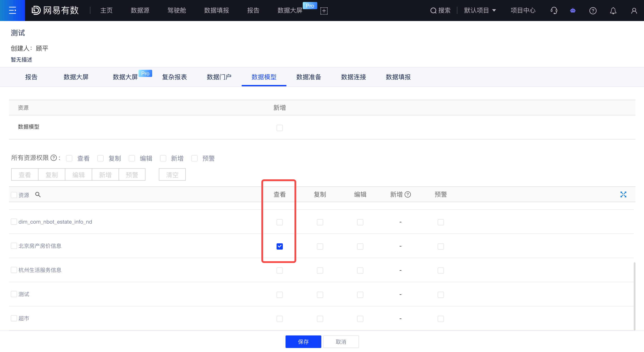Open the 默认项目 project dropdown

tap(480, 11)
